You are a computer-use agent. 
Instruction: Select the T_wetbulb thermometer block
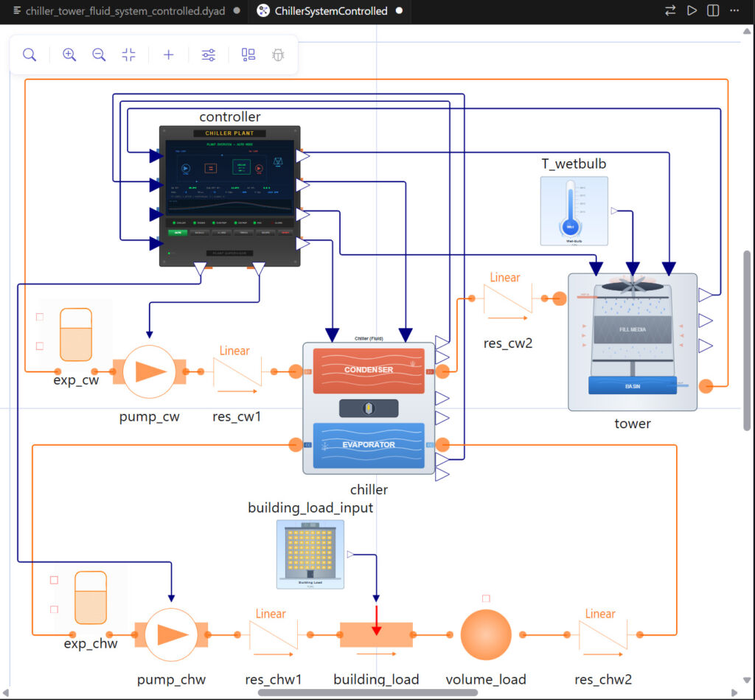click(x=574, y=211)
